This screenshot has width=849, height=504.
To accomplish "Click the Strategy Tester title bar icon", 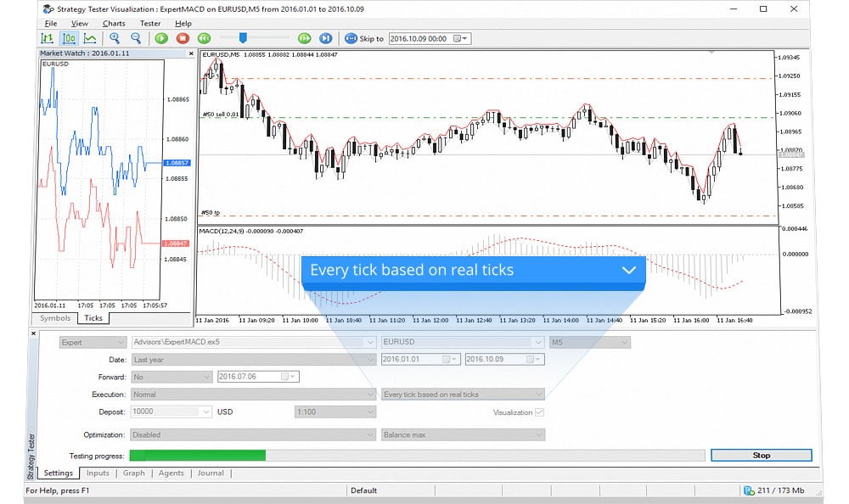I will (48, 8).
